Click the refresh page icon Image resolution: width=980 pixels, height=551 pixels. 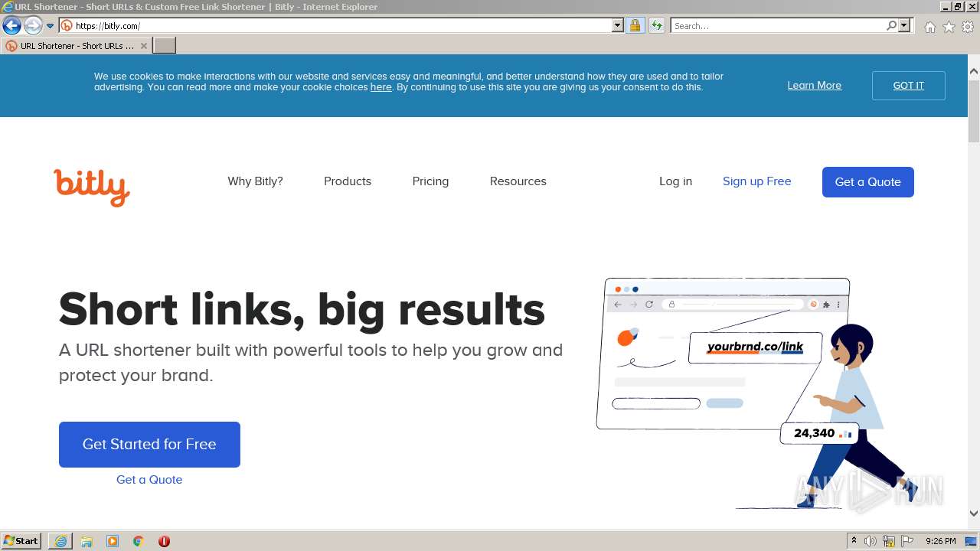pos(656,26)
